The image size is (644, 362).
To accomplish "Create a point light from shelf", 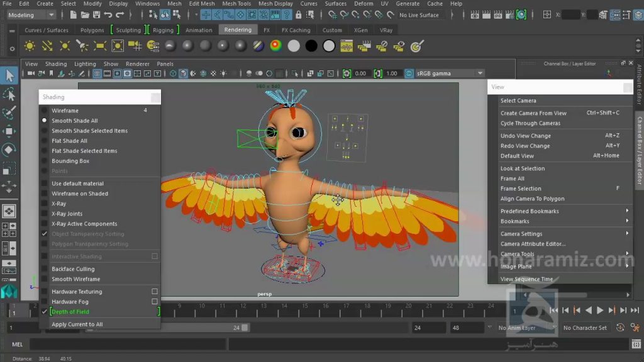I will point(65,46).
